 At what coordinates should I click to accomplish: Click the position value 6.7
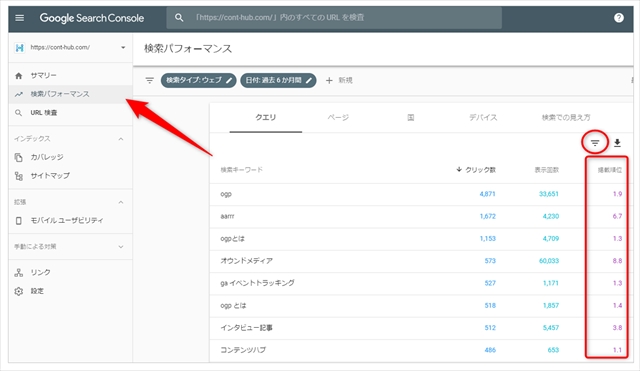click(x=617, y=216)
